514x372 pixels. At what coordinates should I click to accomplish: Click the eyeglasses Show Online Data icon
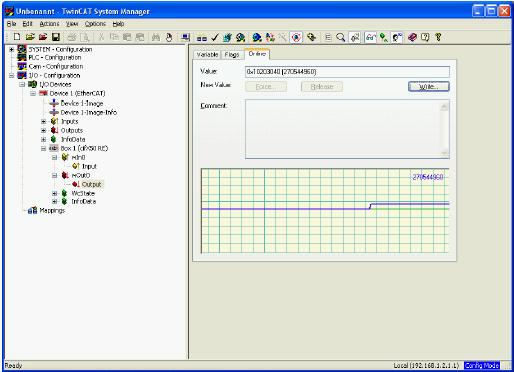(370, 37)
